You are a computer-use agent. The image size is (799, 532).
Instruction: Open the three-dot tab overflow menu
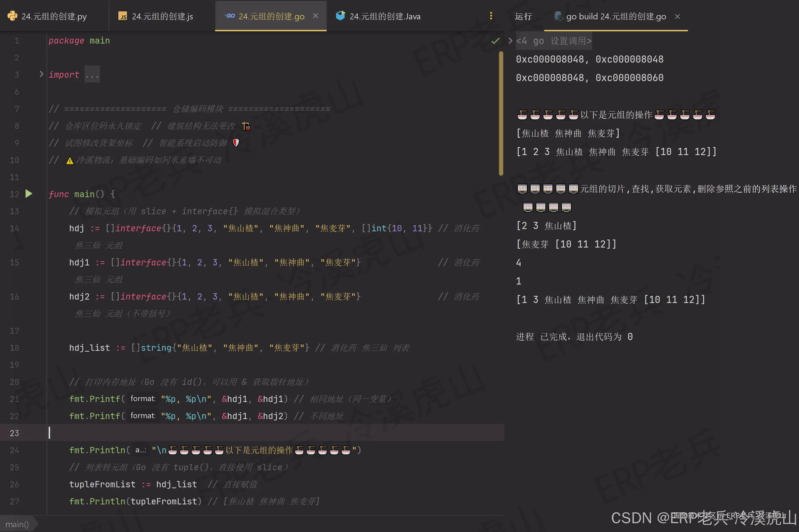click(x=491, y=15)
